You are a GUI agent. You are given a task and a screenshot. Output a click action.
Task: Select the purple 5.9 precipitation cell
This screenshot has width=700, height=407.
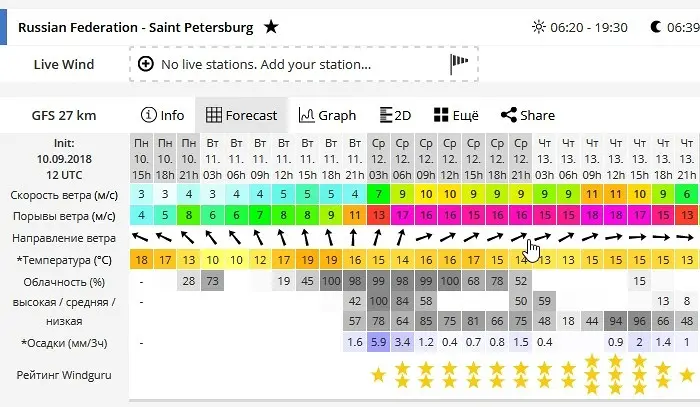pos(379,342)
